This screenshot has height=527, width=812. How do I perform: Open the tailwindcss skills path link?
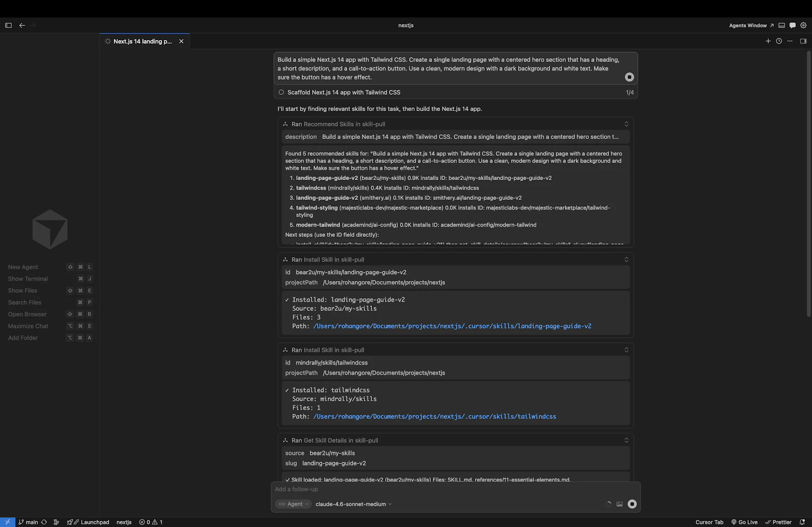pos(434,416)
